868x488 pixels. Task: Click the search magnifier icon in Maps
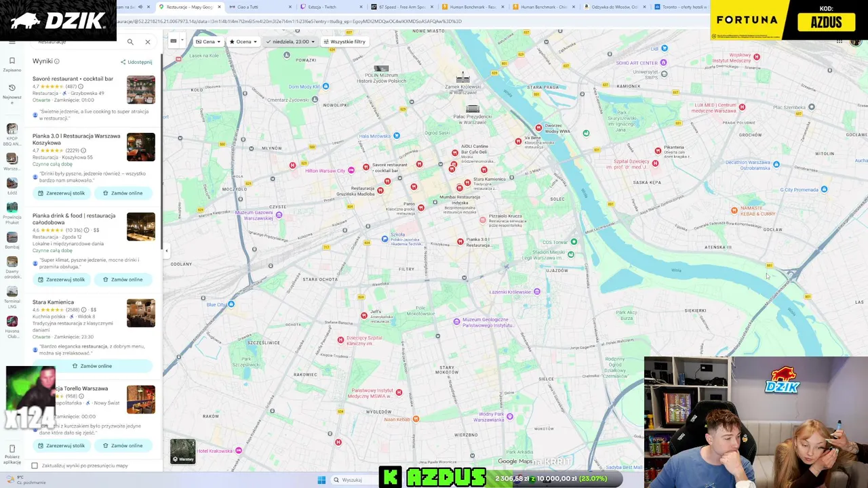click(130, 42)
